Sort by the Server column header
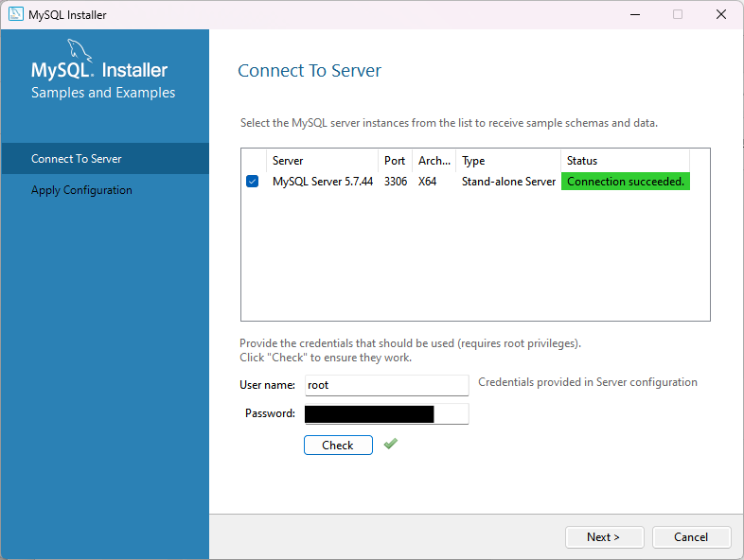This screenshot has width=744, height=560. coord(323,161)
